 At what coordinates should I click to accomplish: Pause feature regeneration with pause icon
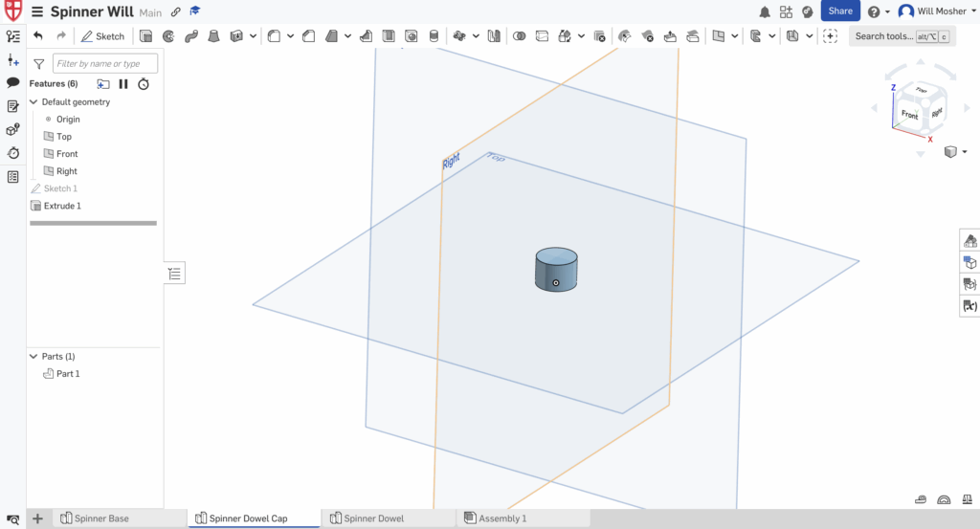123,84
